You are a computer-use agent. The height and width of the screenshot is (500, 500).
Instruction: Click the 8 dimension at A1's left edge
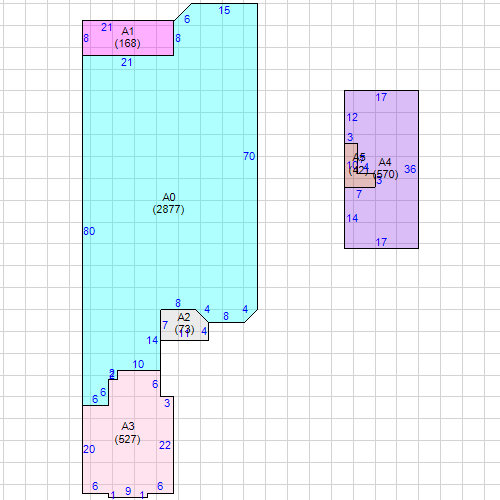86,38
